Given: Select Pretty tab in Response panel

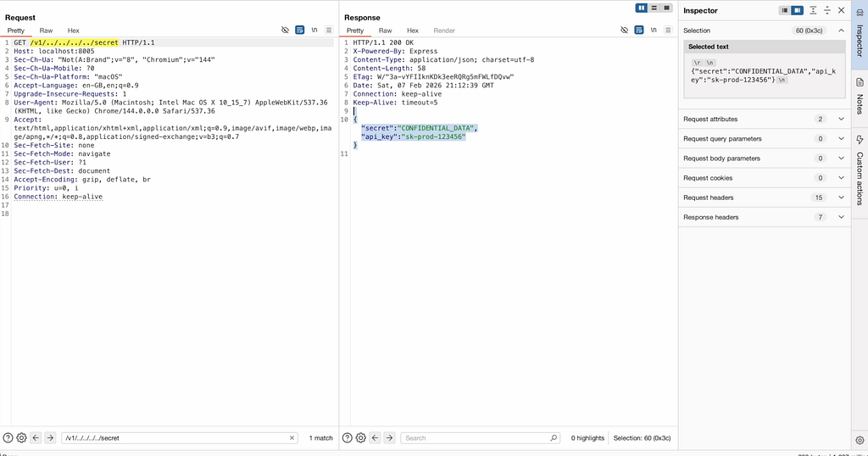Looking at the screenshot, I should click(x=355, y=31).
